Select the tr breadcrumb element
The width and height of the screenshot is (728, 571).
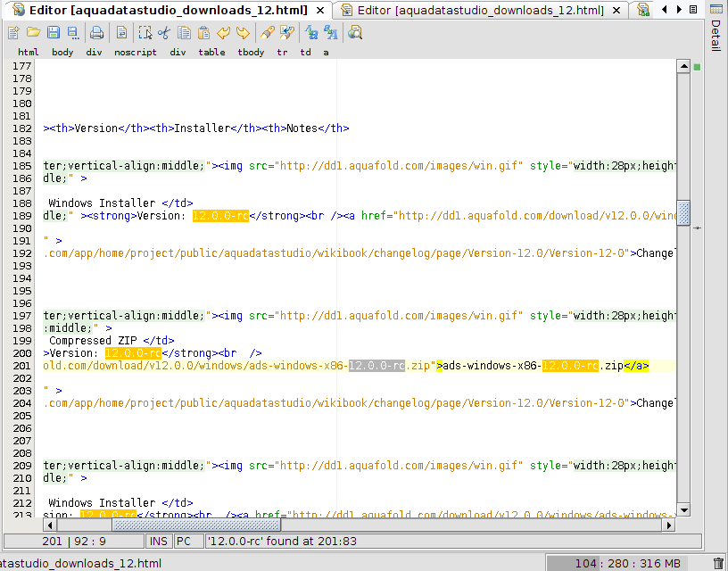pyautogui.click(x=282, y=53)
